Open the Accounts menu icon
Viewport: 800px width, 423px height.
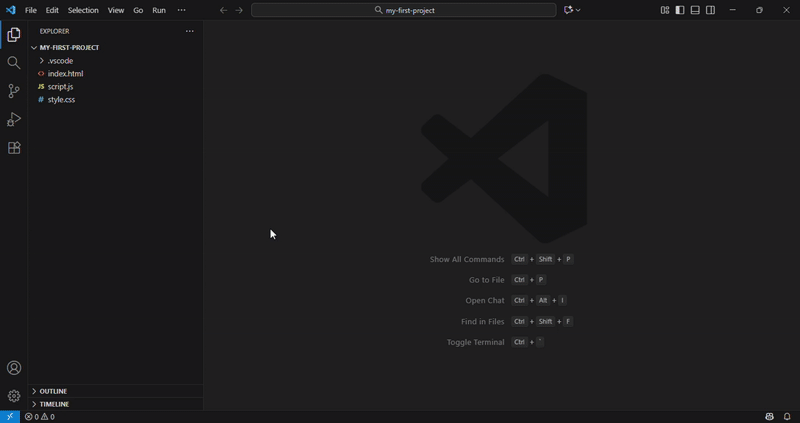point(14,368)
